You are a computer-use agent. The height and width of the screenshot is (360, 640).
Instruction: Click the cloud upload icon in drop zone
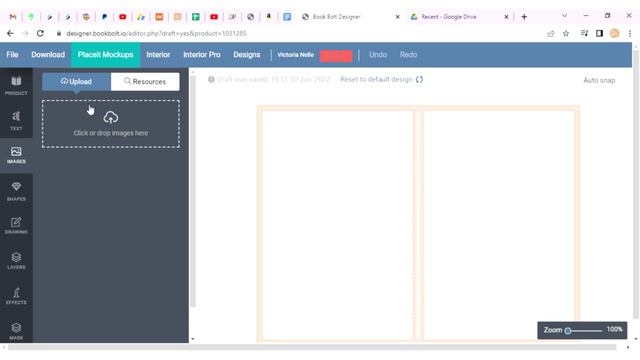pyautogui.click(x=111, y=118)
